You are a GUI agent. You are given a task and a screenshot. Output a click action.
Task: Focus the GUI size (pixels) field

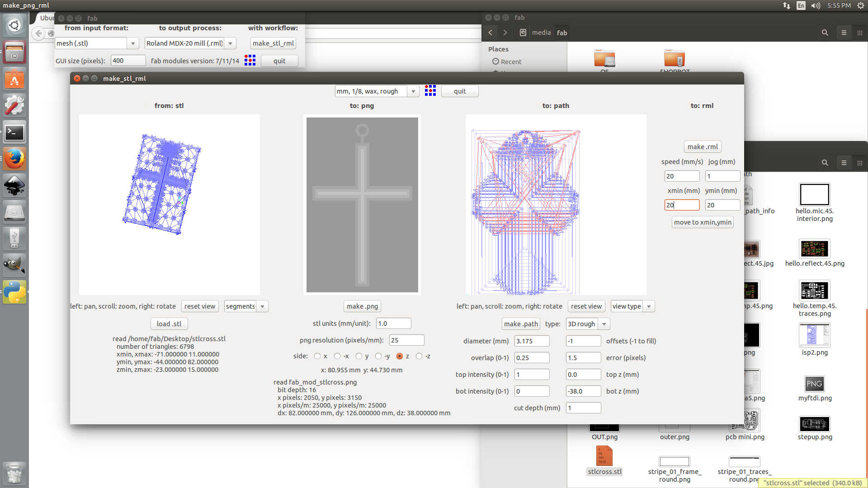point(128,61)
